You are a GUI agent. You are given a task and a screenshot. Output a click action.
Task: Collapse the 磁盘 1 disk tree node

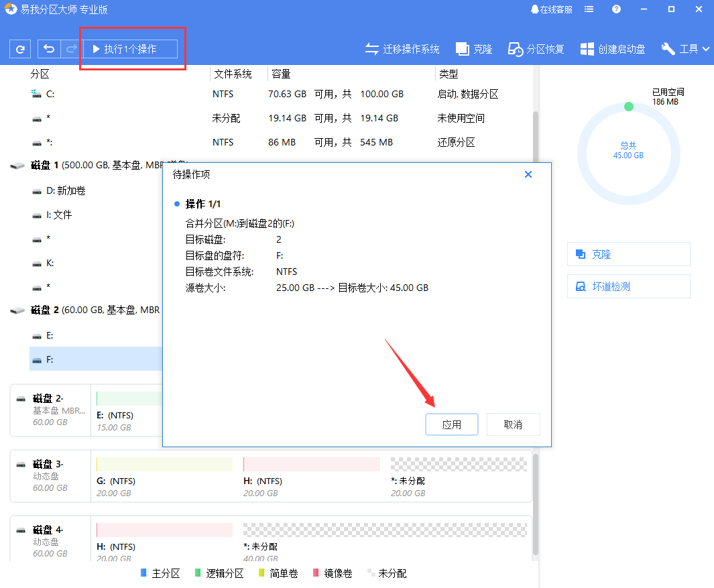17,164
